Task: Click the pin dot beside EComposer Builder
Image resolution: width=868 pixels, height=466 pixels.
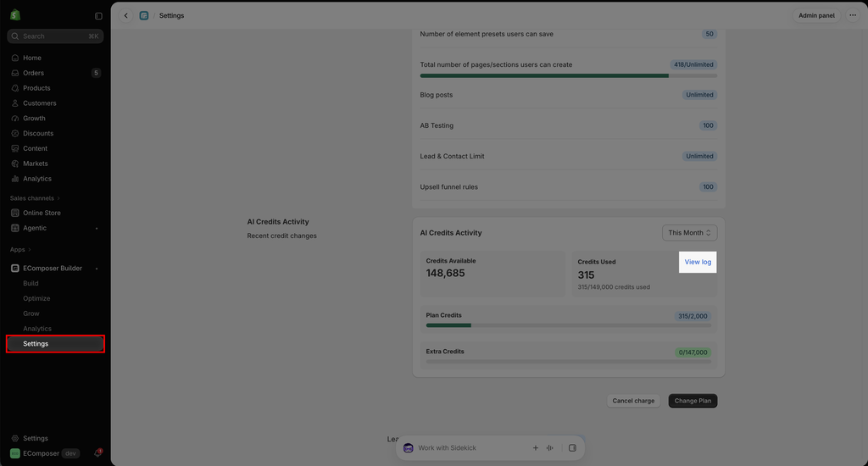Action: coord(97,269)
